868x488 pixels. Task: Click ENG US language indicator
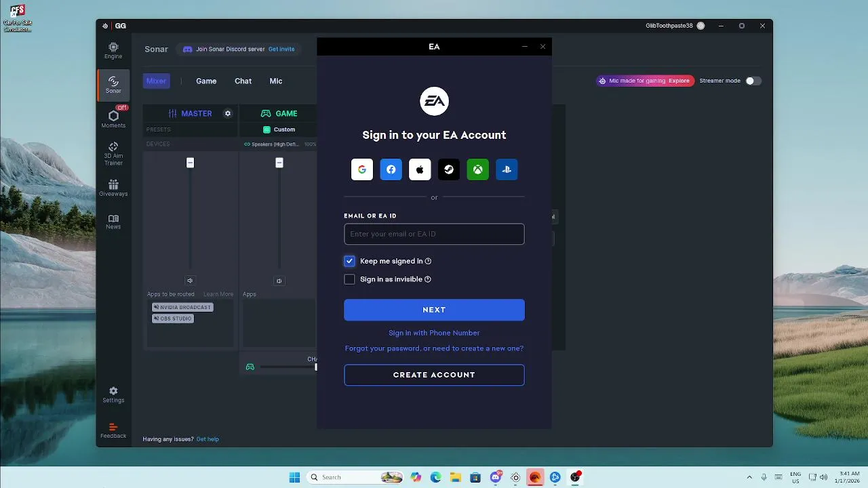click(795, 477)
